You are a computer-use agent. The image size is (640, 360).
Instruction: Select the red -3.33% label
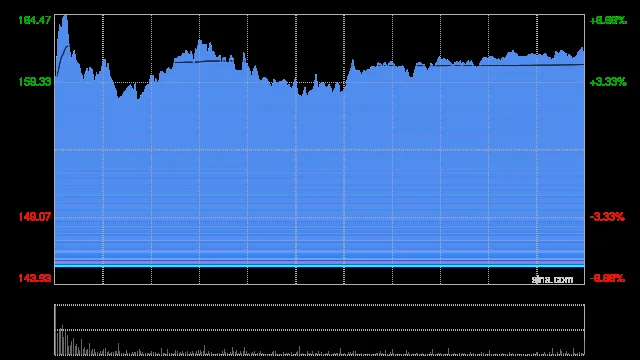coord(607,217)
